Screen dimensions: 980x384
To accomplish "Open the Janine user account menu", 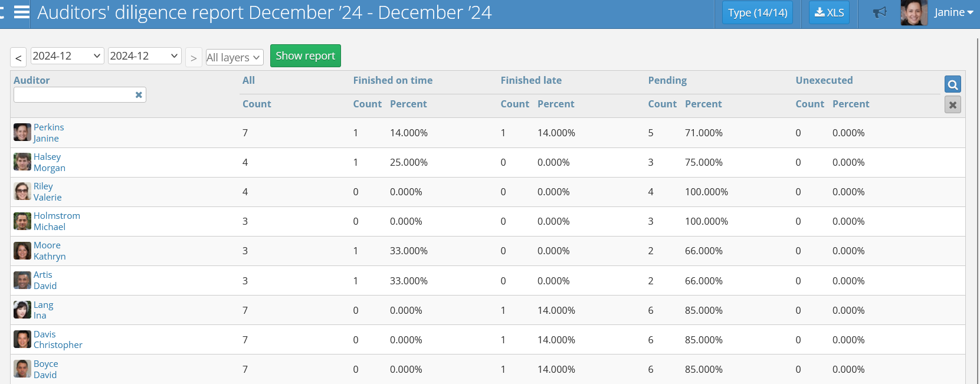I will 953,12.
